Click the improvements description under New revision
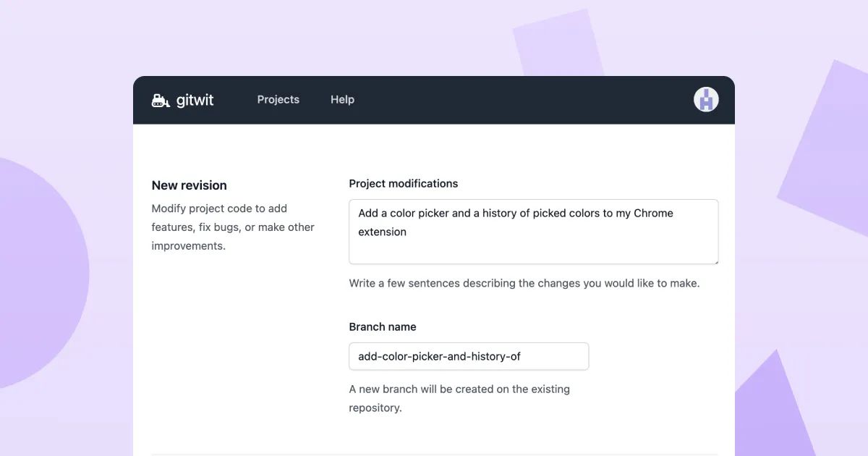Screen dimensions: 868x456 [x=187, y=245]
